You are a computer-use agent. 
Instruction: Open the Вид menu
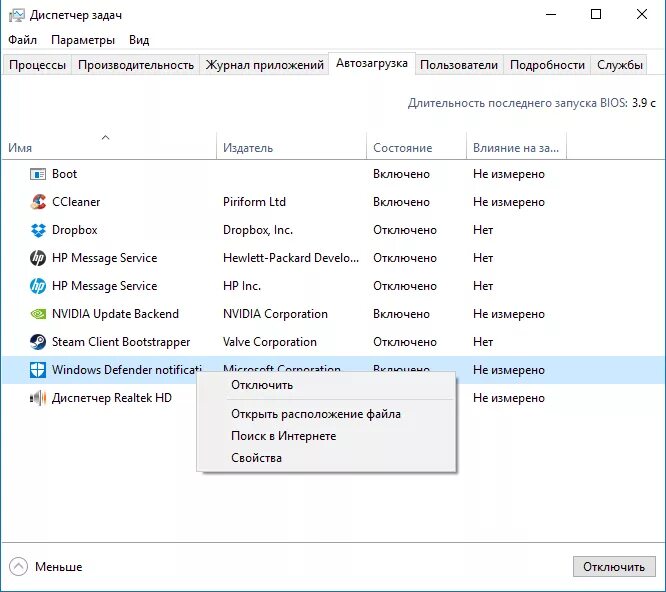(x=139, y=40)
